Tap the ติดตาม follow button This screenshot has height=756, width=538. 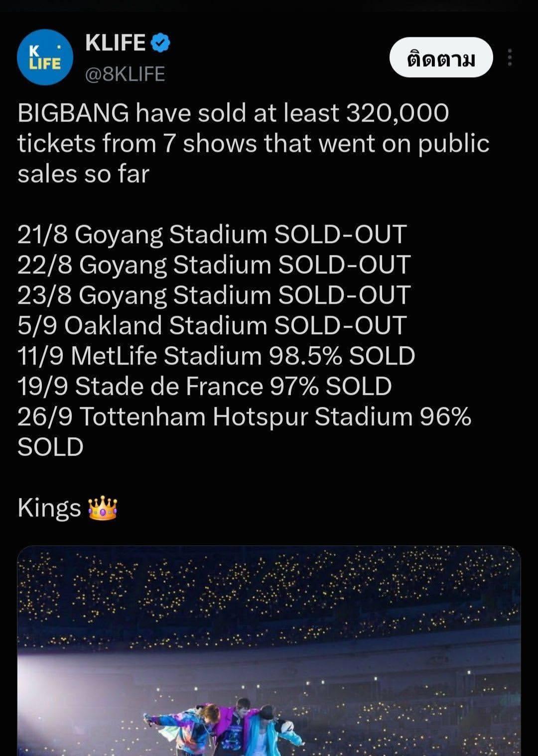[441, 57]
